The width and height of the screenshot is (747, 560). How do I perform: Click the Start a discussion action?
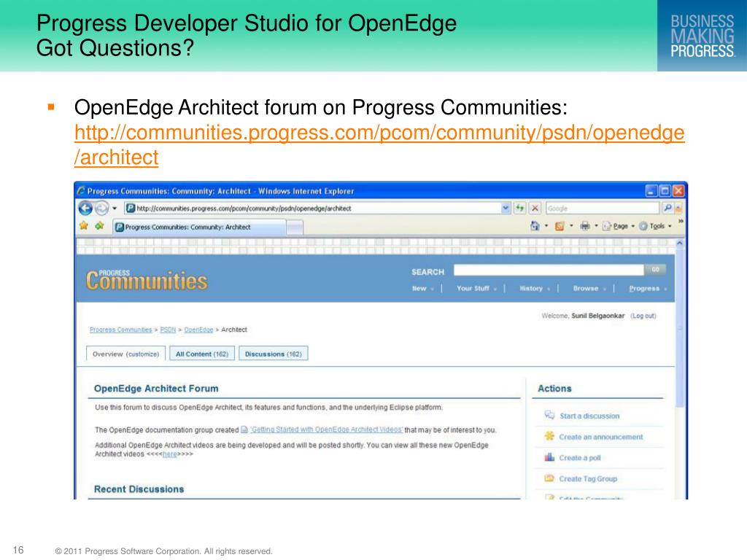(x=589, y=416)
